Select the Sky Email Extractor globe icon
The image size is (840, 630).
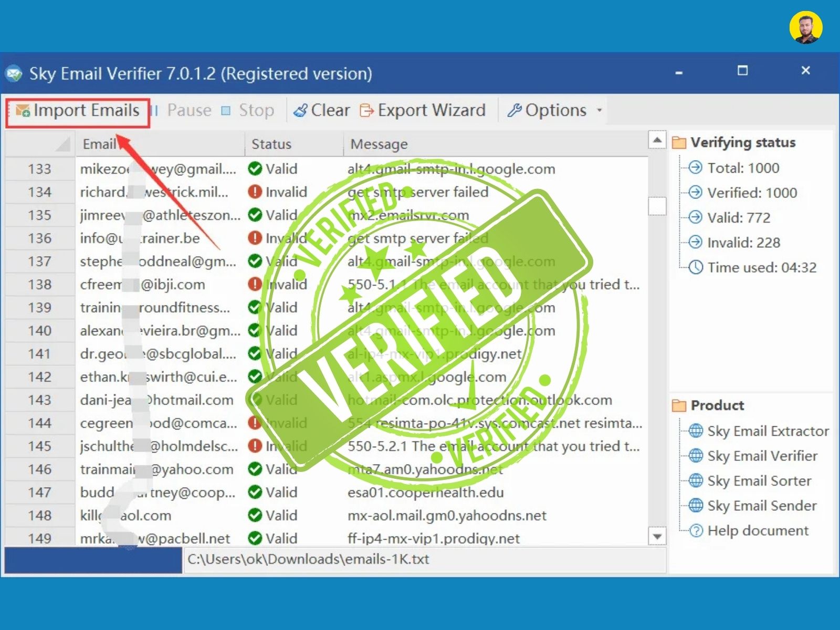695,430
